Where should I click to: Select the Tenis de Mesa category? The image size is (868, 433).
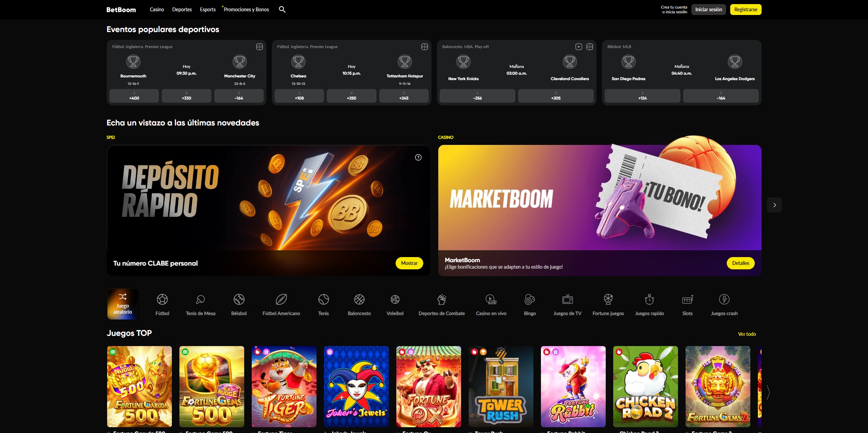click(201, 304)
